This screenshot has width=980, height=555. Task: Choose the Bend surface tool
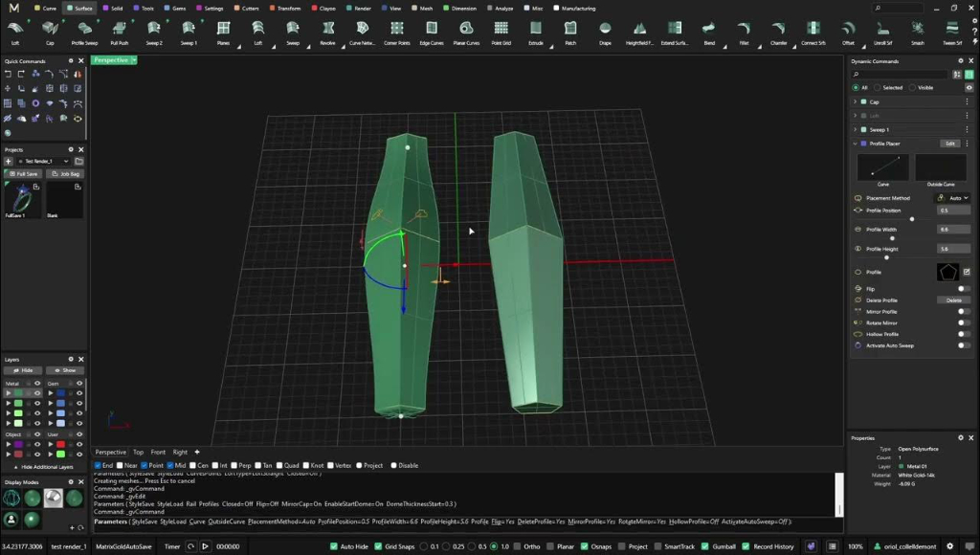709,33
